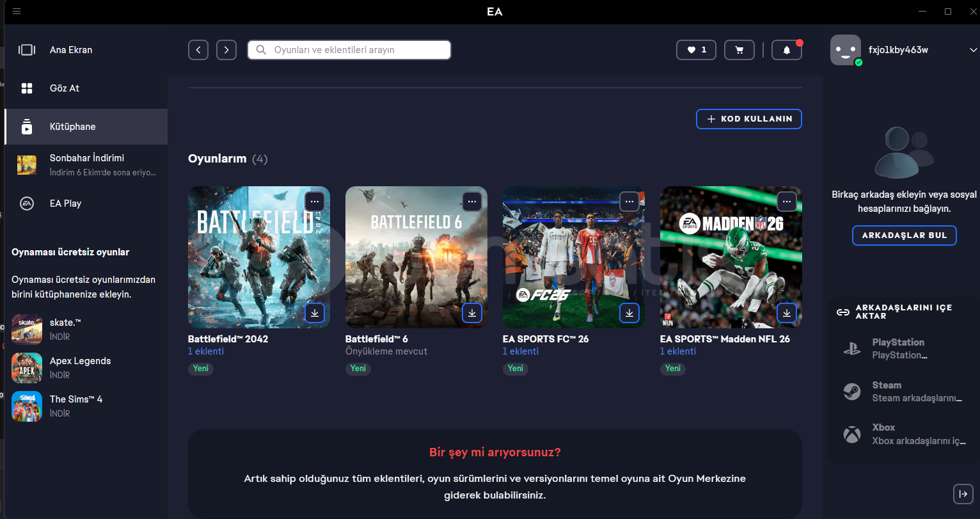Image resolution: width=980 pixels, height=519 pixels.
Task: Download Madden NFL 26 via its download icon
Action: coord(786,313)
